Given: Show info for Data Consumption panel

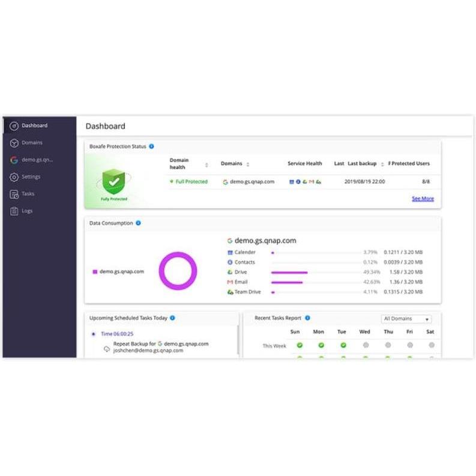Looking at the screenshot, I should point(139,223).
